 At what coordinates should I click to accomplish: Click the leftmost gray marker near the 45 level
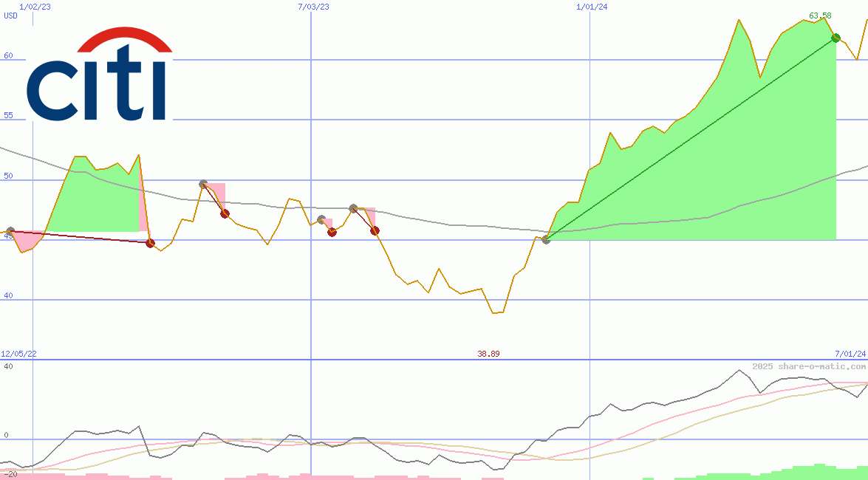click(10, 231)
